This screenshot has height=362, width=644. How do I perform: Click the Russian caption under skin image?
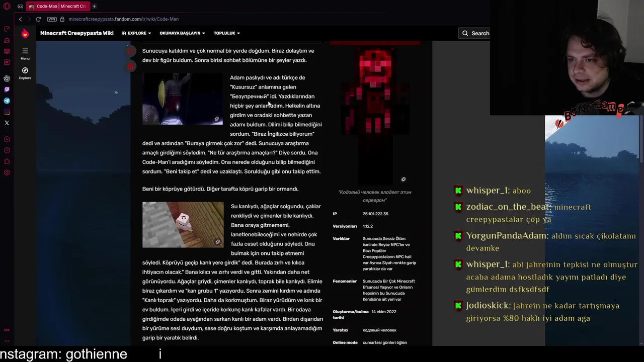click(375, 196)
